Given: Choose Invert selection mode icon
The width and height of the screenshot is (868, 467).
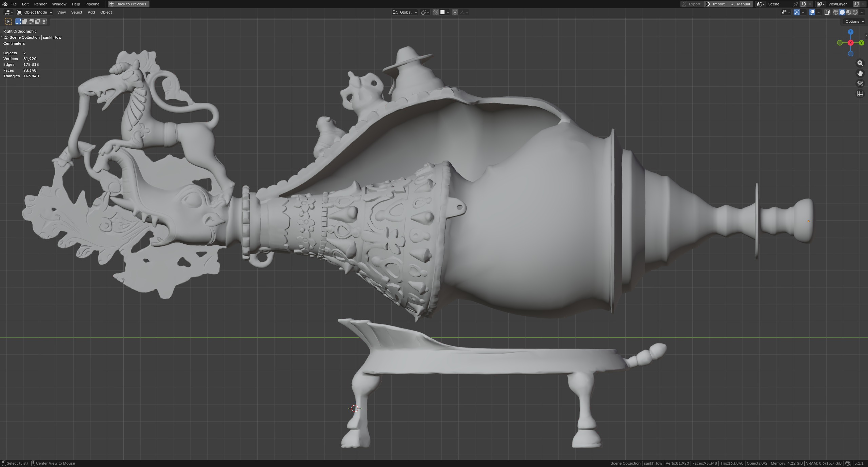Looking at the screenshot, I should click(38, 21).
